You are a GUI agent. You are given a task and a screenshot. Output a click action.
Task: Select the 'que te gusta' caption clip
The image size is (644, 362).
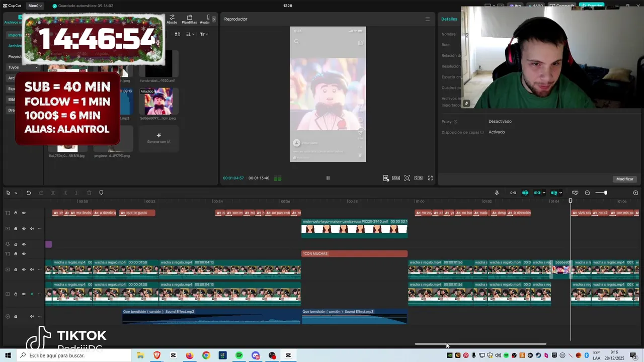point(137,213)
